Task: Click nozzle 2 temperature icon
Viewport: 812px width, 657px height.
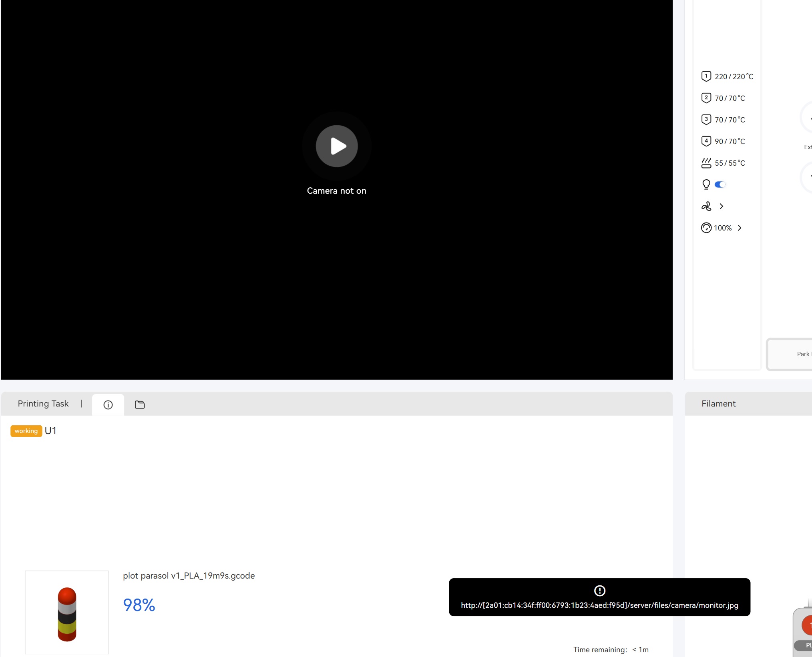Action: click(706, 98)
